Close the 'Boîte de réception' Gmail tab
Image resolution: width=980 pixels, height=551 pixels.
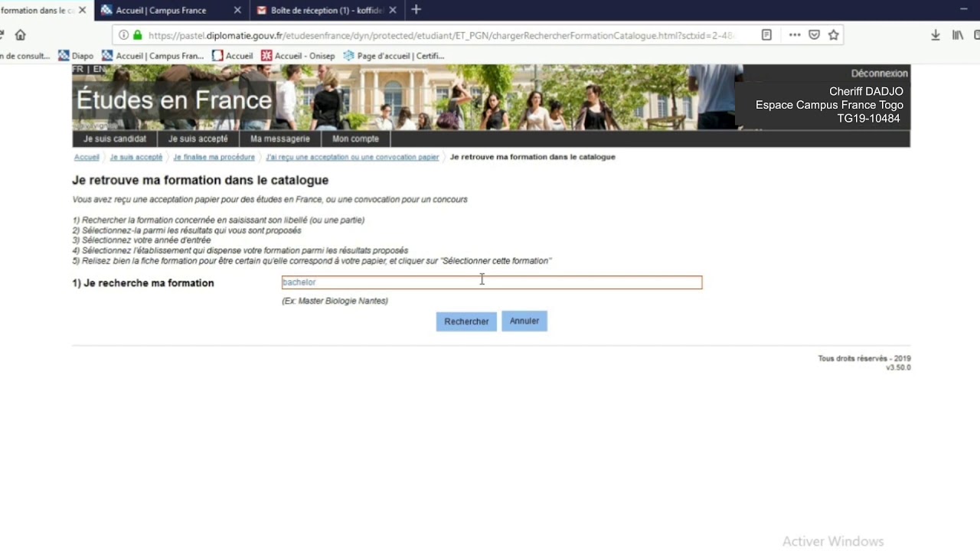[393, 10]
